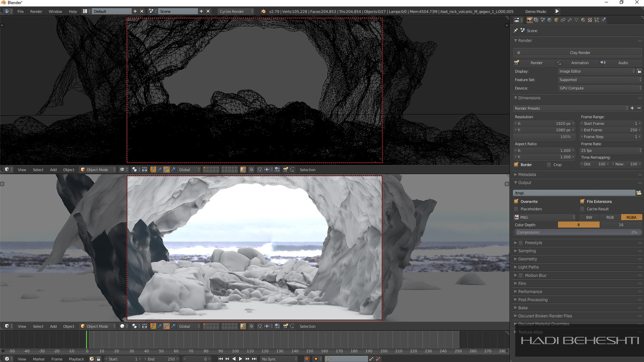Click the Render Layers properties tab icon
This screenshot has width=644, height=362.
pos(536,20)
